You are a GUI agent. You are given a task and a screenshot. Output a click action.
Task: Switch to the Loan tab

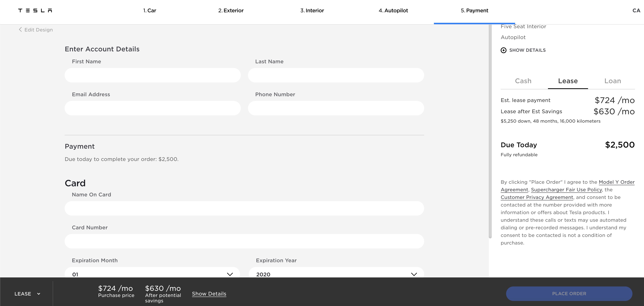click(x=612, y=81)
